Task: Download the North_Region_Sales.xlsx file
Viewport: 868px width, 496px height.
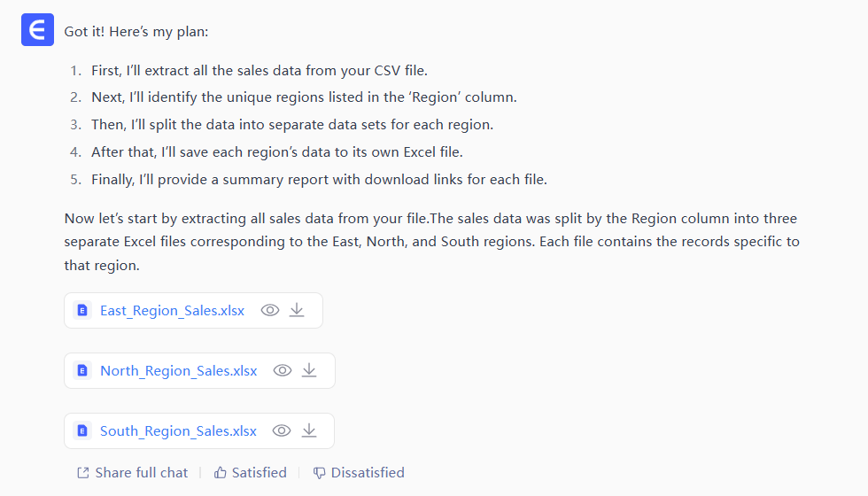Action: click(309, 370)
